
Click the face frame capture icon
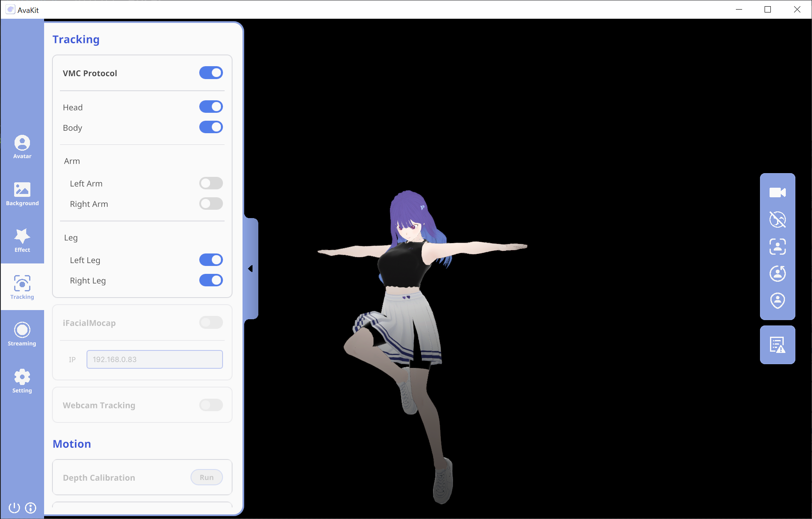coord(777,246)
